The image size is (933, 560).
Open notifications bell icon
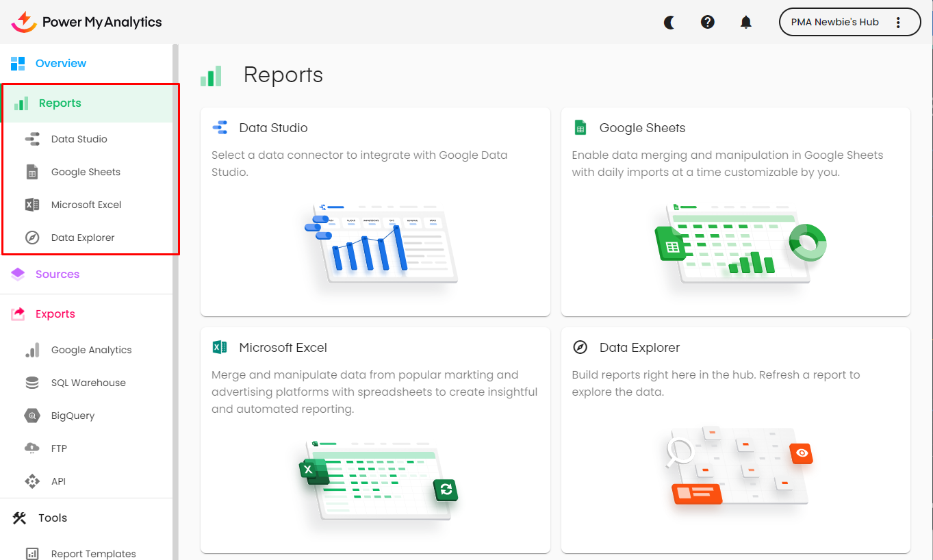[746, 22]
